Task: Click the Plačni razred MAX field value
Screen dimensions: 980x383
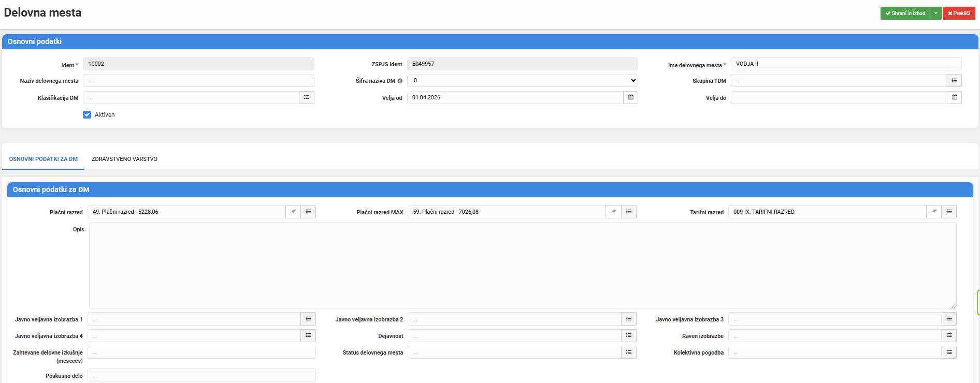Action: (x=507, y=212)
